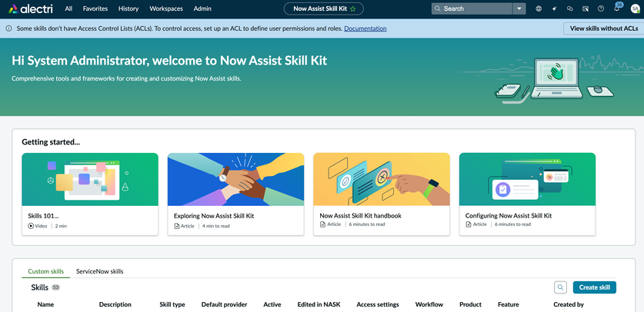Open the SA user avatar menu
644x312 pixels.
click(635, 8)
